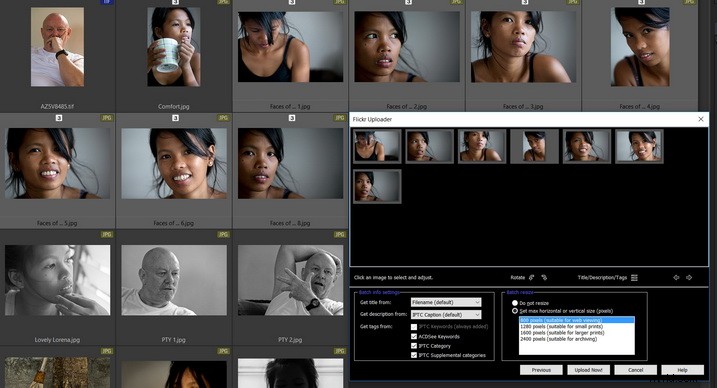
Task: Click JPG badge above the broom photo thumbnail
Action: pos(107,351)
